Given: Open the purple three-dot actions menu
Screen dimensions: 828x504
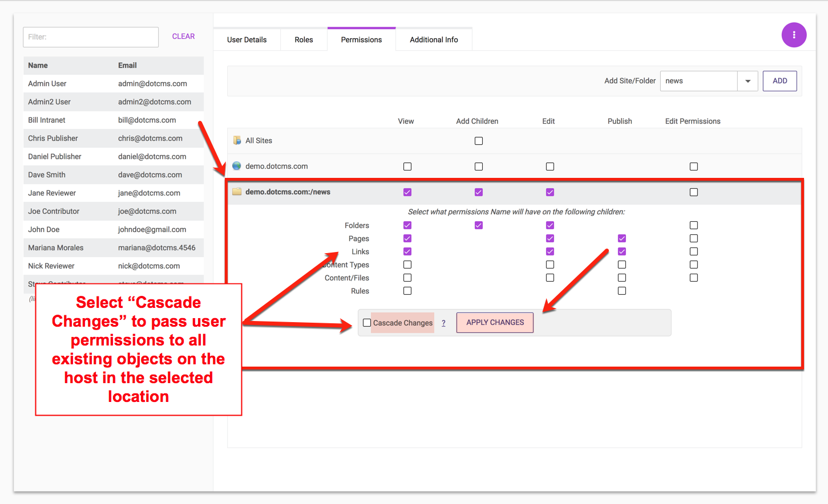Looking at the screenshot, I should (x=794, y=35).
